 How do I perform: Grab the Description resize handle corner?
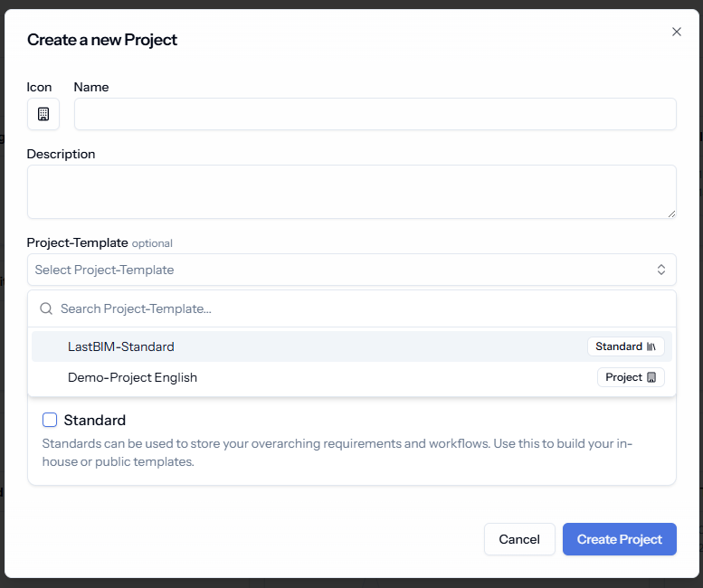click(x=671, y=214)
